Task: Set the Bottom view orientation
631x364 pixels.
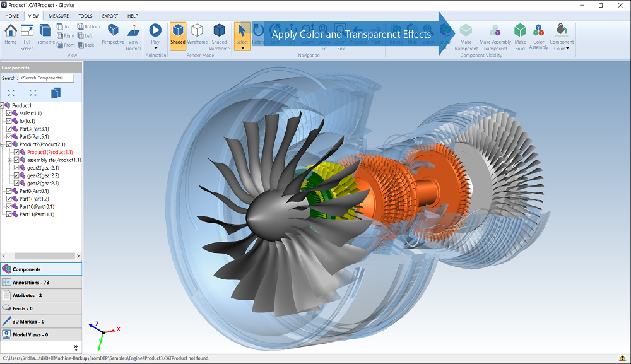Action: pyautogui.click(x=88, y=26)
